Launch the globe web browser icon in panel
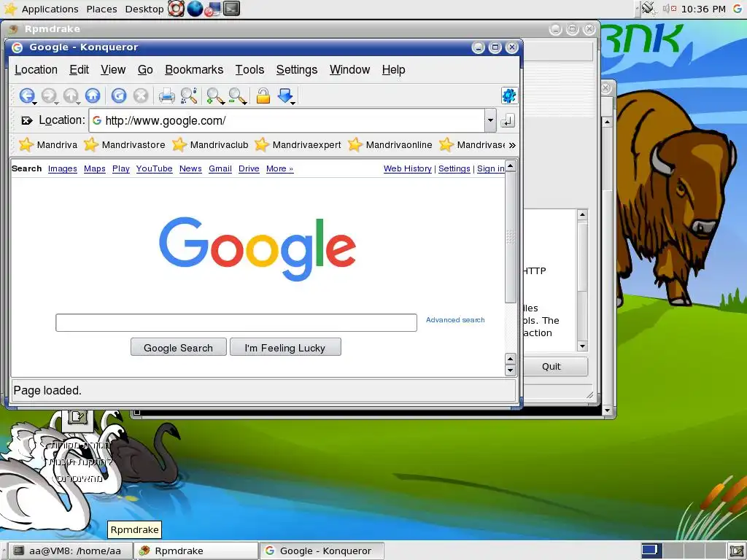747x560 pixels. pyautogui.click(x=195, y=9)
